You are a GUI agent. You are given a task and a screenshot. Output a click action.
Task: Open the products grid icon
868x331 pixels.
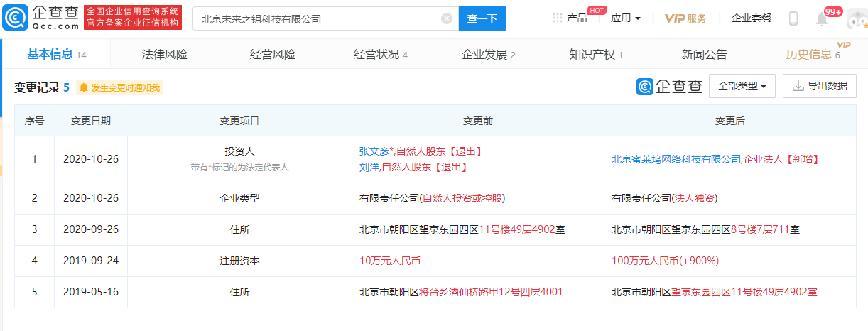[x=558, y=18]
